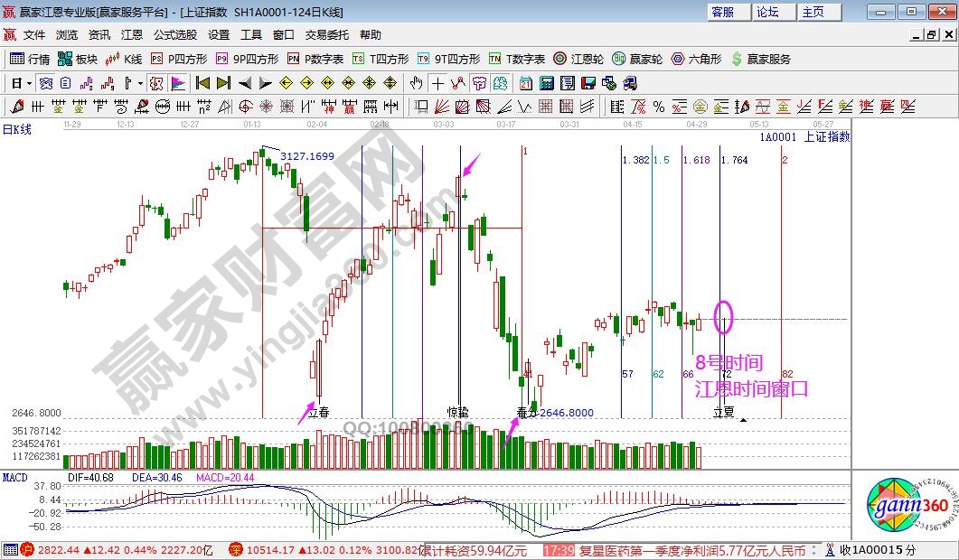Expand the 日 period dropdown arrow

[29, 83]
